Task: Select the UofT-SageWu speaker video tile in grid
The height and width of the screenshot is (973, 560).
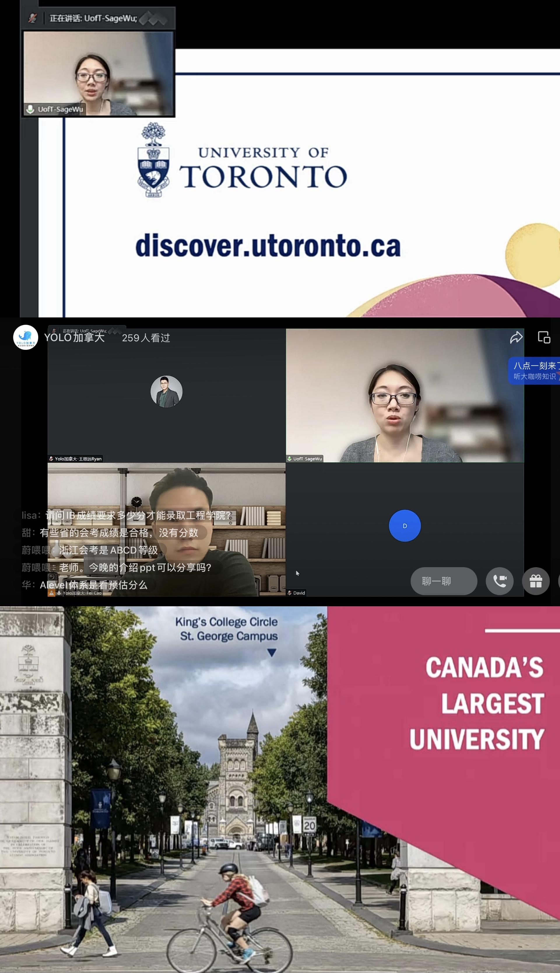Action: click(x=405, y=395)
